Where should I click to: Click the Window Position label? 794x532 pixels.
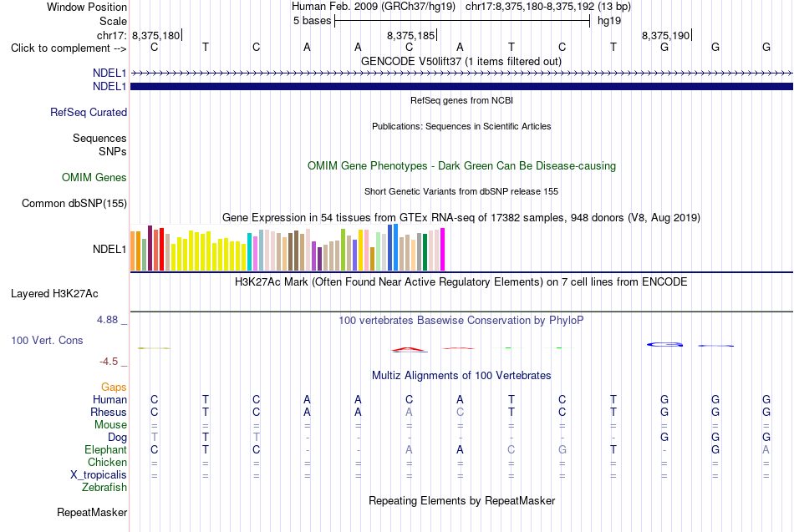coord(87,7)
